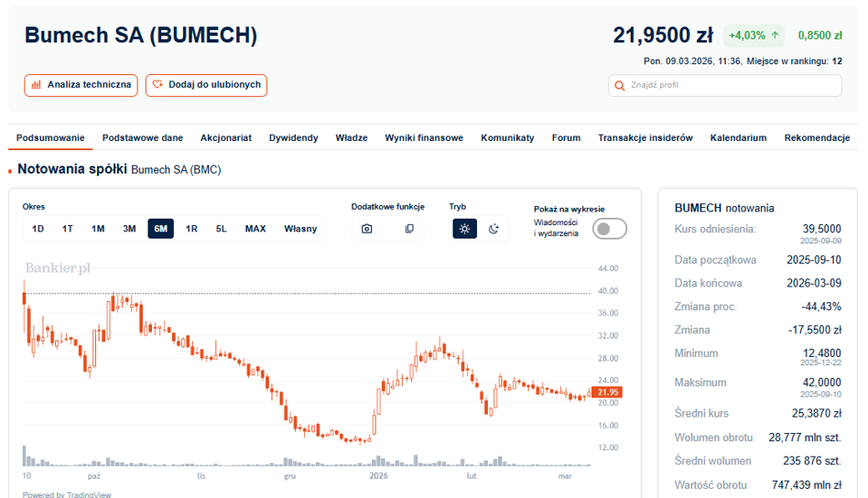Select the 1R period

click(191, 229)
